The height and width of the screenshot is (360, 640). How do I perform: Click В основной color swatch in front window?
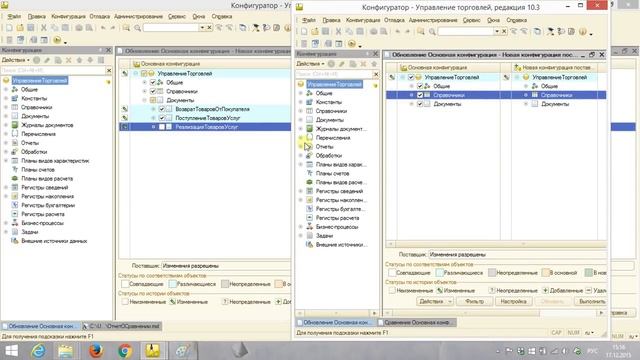click(x=546, y=273)
